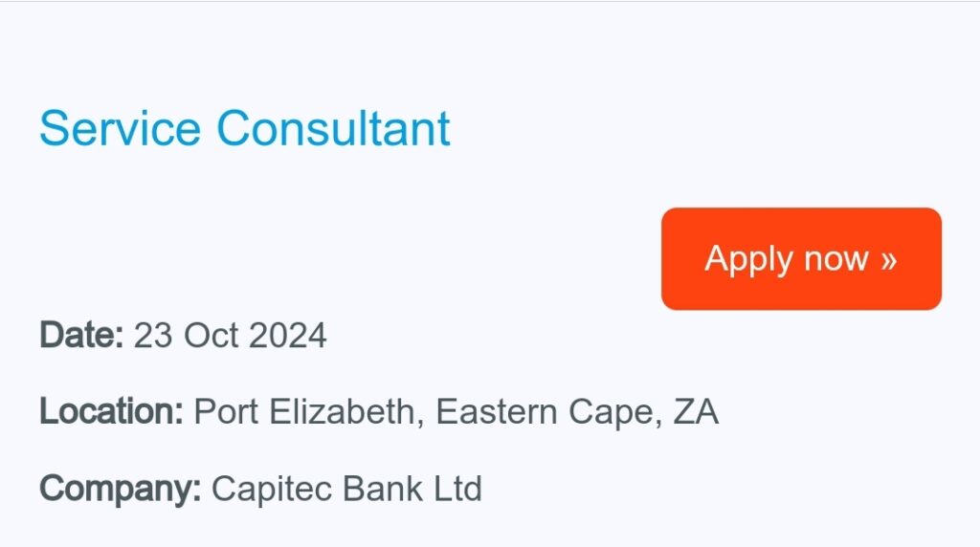Screen dimensions: 980x547
Task: Click the year 2024 in the date
Action: [x=287, y=336]
